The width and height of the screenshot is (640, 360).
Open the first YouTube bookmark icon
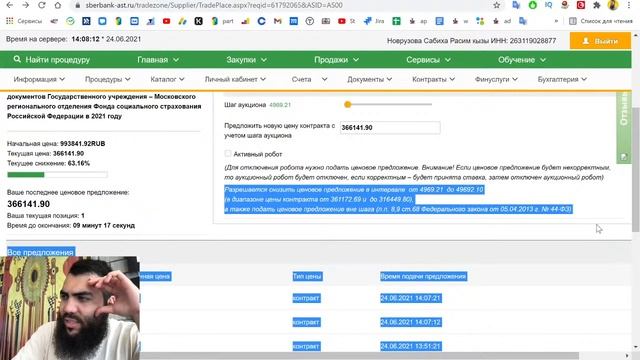(x=166, y=21)
